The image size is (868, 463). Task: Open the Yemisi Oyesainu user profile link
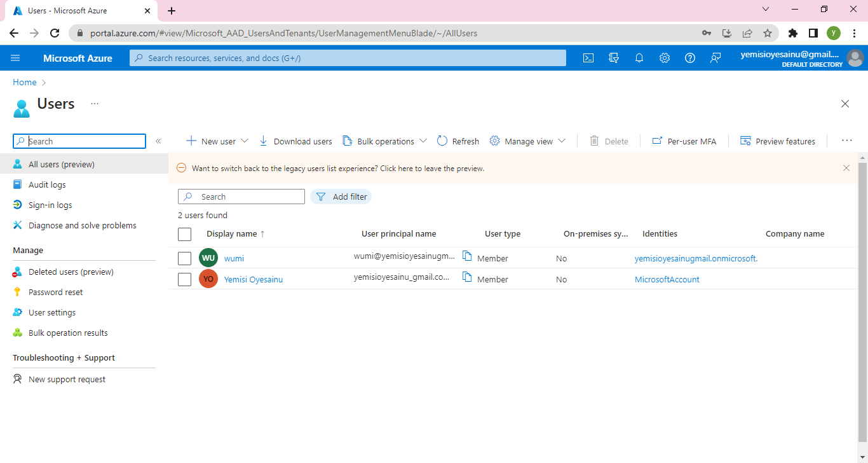(x=254, y=279)
